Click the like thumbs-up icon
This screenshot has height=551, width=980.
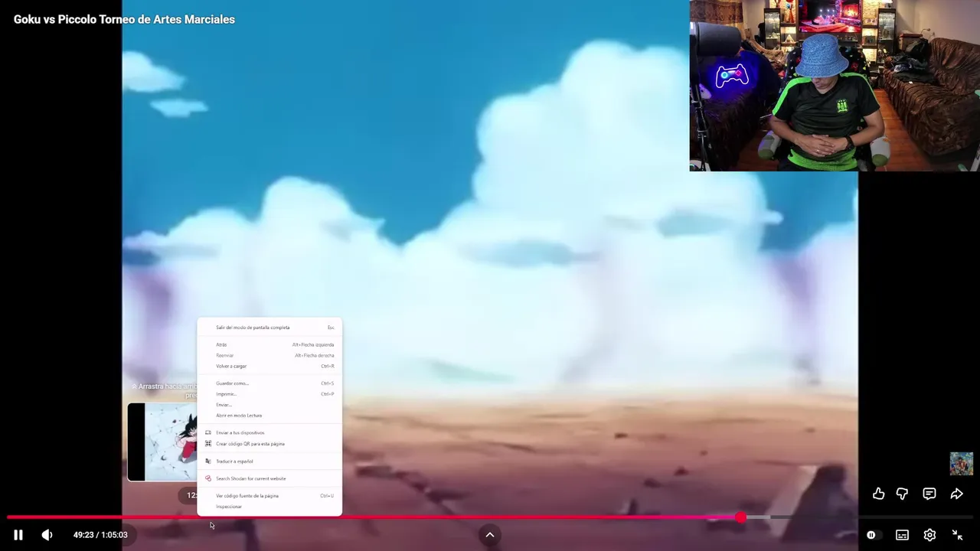click(879, 494)
